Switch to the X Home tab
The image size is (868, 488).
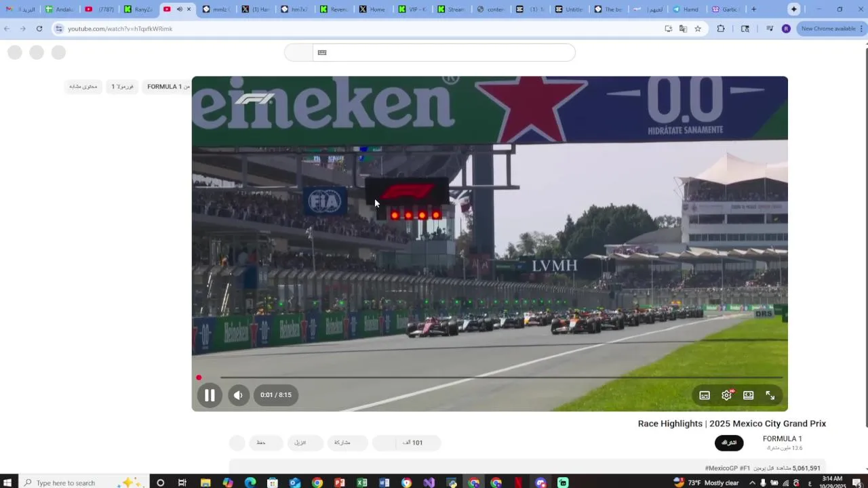(374, 9)
